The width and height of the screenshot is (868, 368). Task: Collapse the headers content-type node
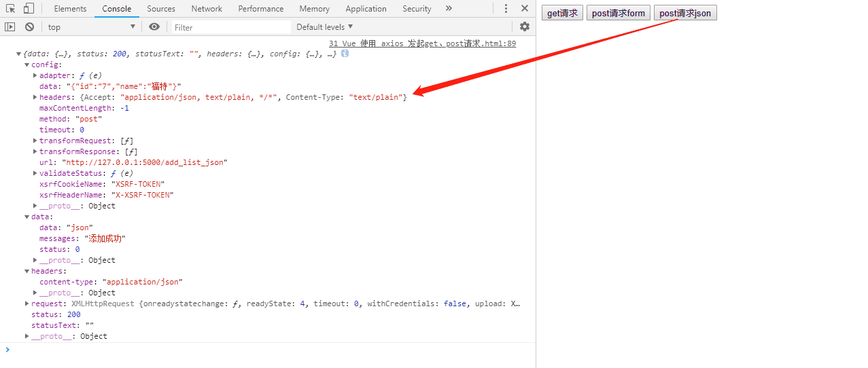click(27, 271)
